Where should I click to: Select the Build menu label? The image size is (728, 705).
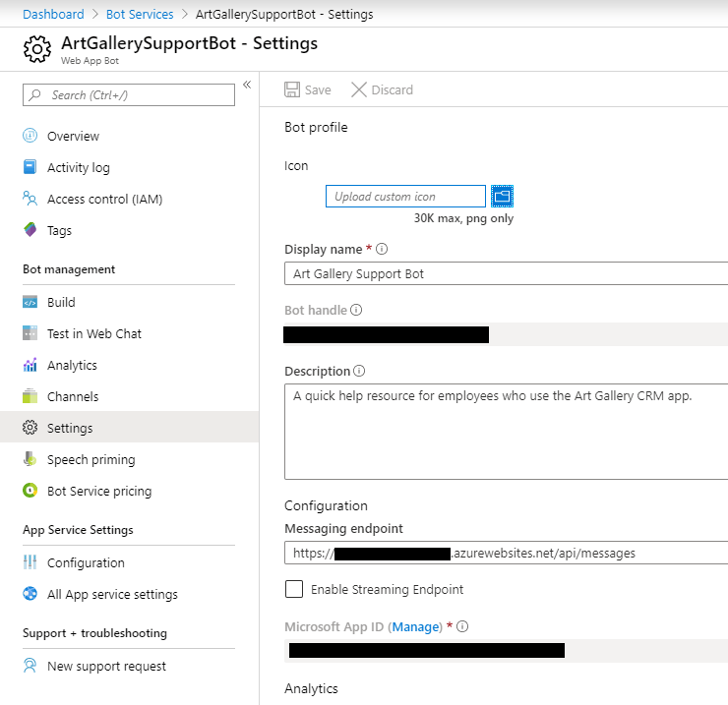pyautogui.click(x=61, y=302)
